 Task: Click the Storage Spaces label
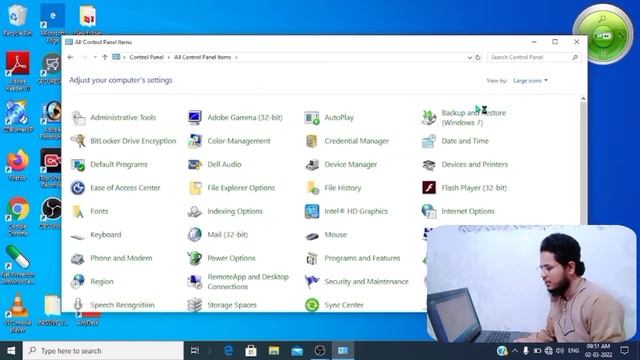232,305
